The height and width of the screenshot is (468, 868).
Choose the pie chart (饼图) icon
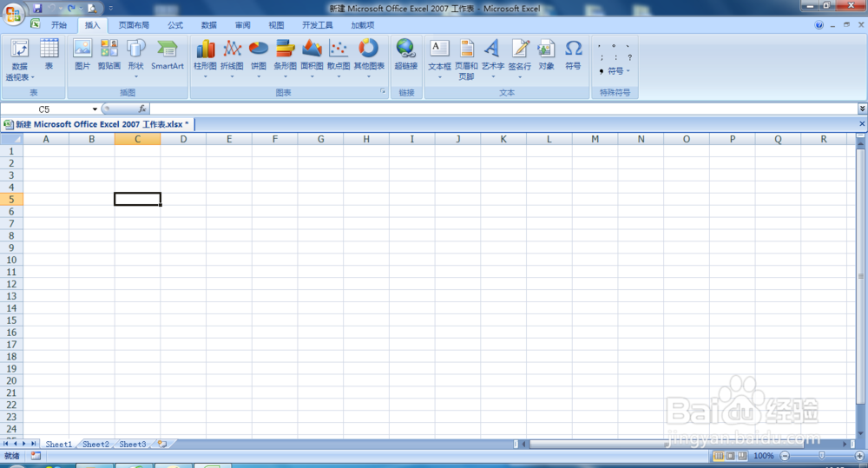tap(259, 49)
